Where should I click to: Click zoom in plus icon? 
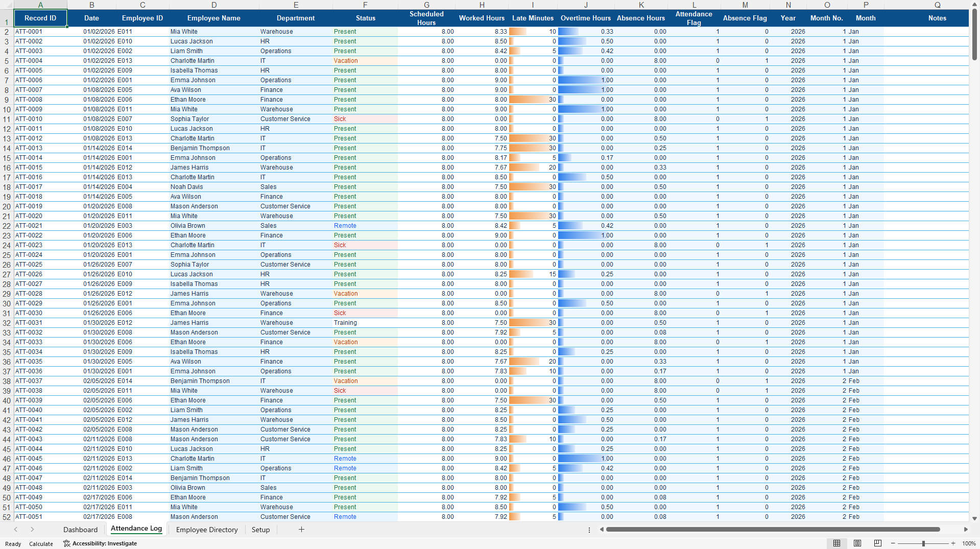[x=953, y=543]
